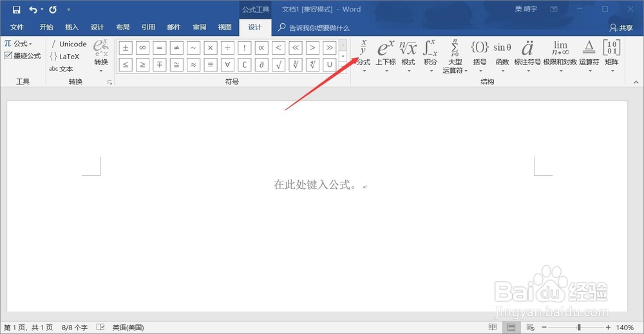Image resolution: width=644 pixels, height=334 pixels.
Task: Switch to the 引用 References tab
Action: tap(148, 27)
